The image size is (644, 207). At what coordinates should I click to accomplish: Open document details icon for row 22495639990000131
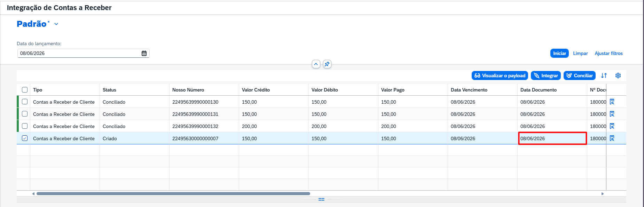coord(612,114)
